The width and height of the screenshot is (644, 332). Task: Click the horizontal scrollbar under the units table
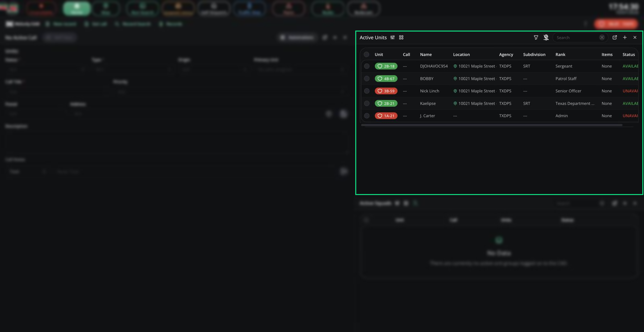point(492,125)
